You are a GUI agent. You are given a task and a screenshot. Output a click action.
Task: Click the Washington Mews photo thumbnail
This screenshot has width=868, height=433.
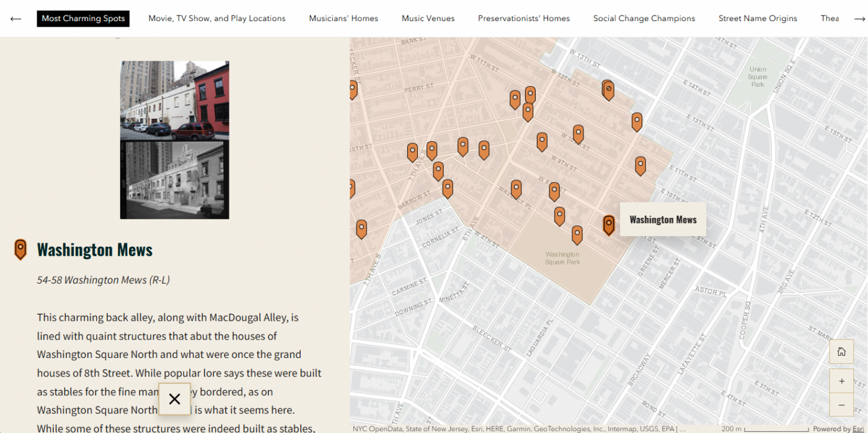pos(174,139)
